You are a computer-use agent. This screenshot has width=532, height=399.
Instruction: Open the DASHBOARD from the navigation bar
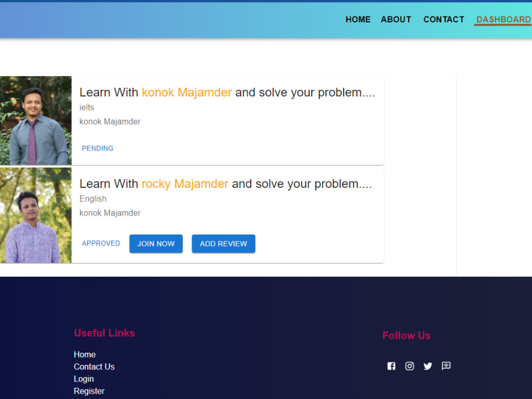point(502,19)
